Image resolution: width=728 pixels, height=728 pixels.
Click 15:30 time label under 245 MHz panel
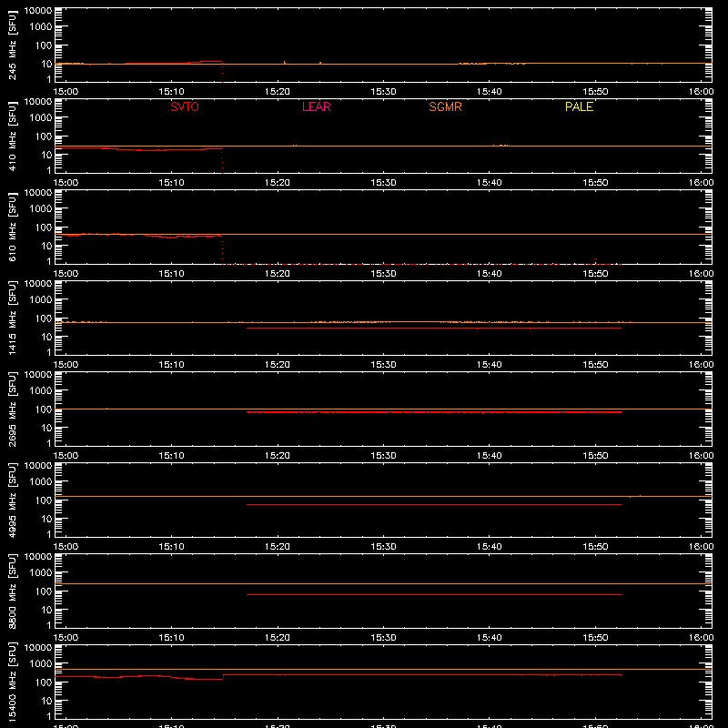[383, 92]
